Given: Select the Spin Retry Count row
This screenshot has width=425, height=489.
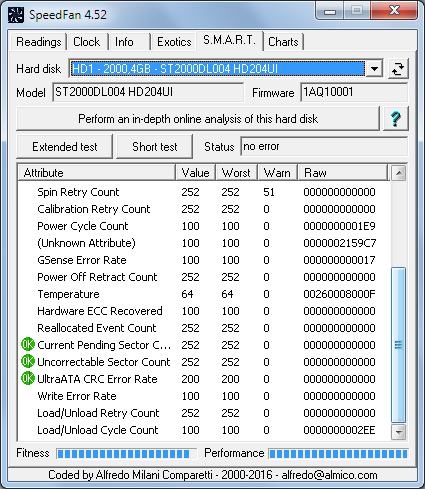Looking at the screenshot, I should [x=203, y=192].
